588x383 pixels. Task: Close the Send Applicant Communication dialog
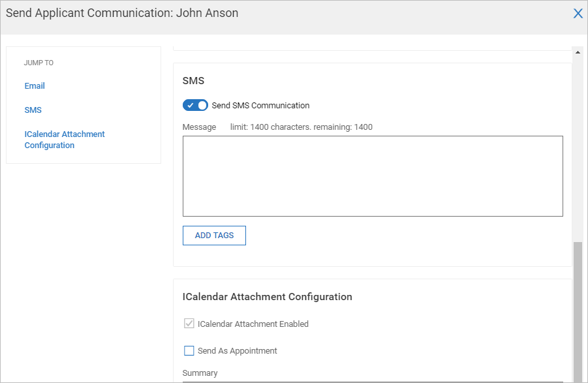click(x=578, y=14)
